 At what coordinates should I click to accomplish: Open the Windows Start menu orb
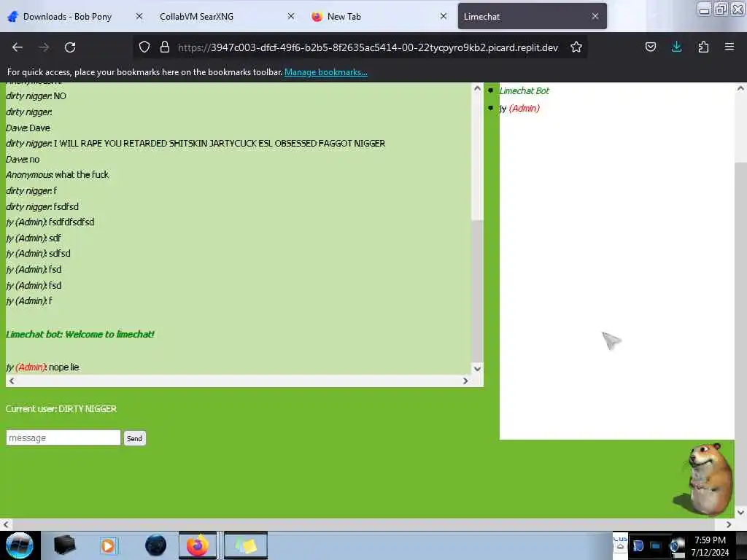[20, 545]
